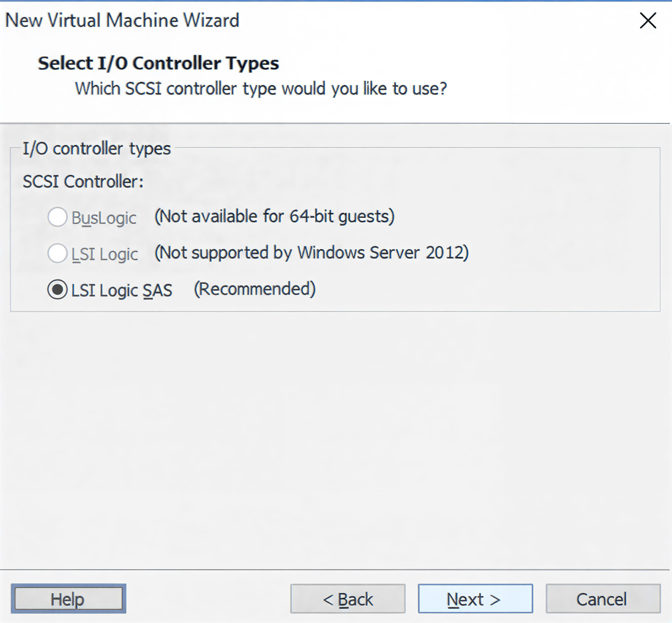Click the 'Not supported by Windows Server 2012' note
Screen dimensions: 672x623
coord(311,253)
